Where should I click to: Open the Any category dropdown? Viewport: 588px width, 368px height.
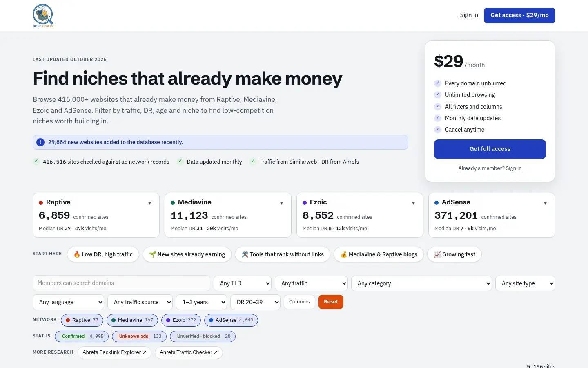[421, 283]
